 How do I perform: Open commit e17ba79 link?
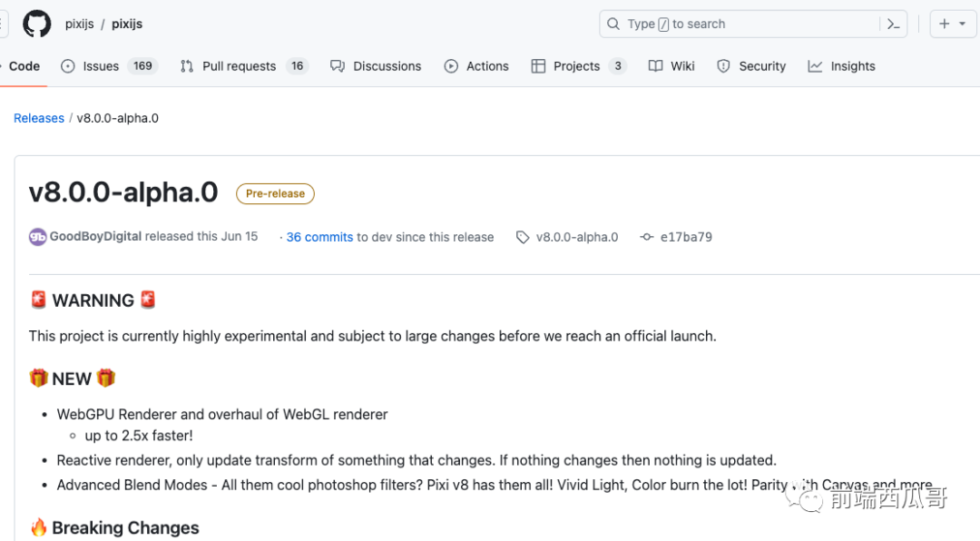tap(686, 237)
